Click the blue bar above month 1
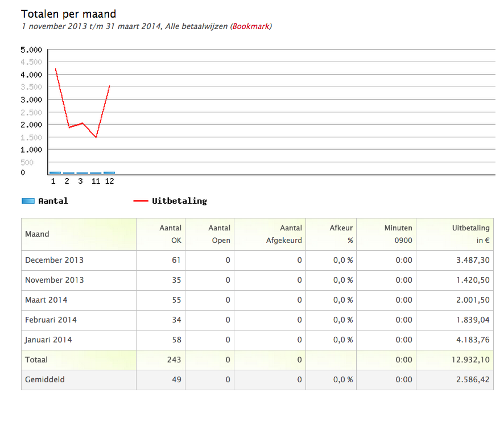The image size is (504, 442). pyautogui.click(x=55, y=173)
